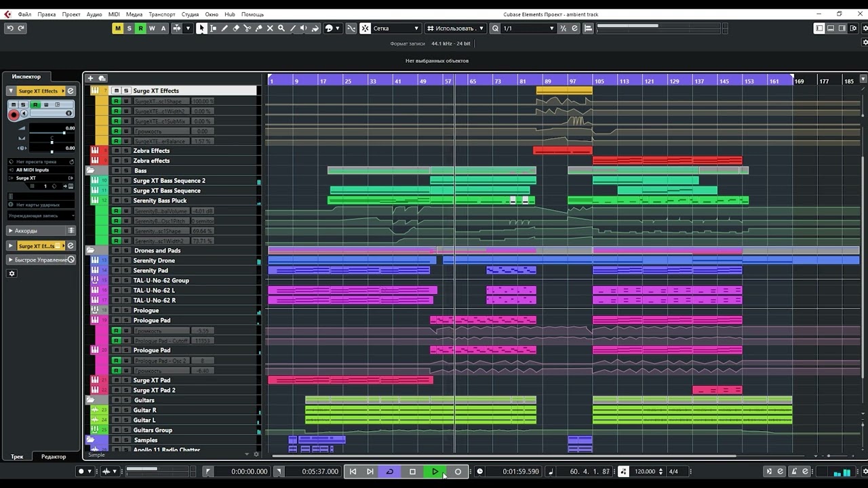
Task: Click the Surge XT Effects track name
Action: 156,91
